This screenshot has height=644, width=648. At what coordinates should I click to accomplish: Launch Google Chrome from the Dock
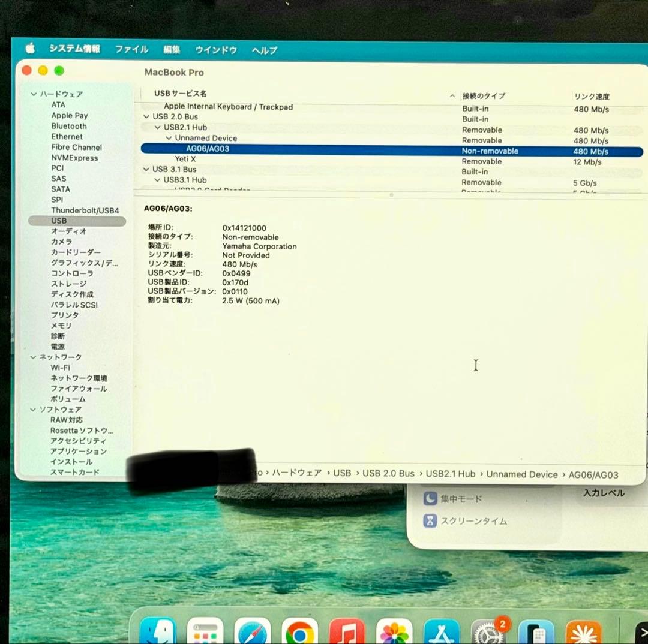click(x=299, y=631)
